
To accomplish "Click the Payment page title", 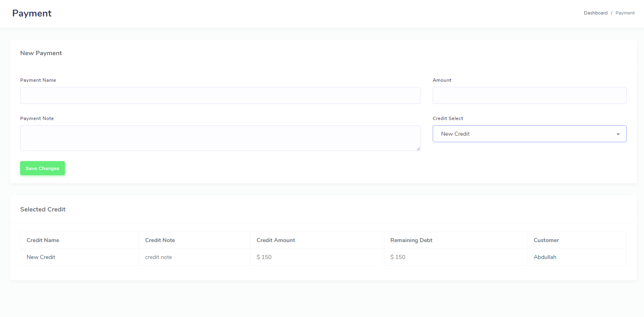I will coord(32,13).
